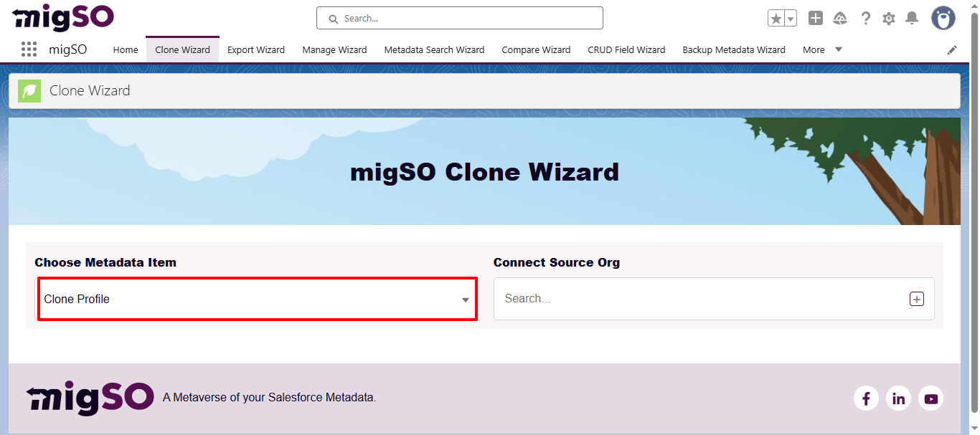Open the Setup gear icon
The width and height of the screenshot is (980, 435).
[x=889, y=19]
